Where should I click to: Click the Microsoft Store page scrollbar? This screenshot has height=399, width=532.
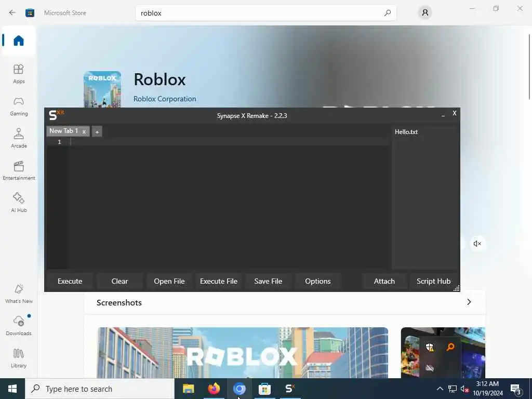click(x=529, y=67)
